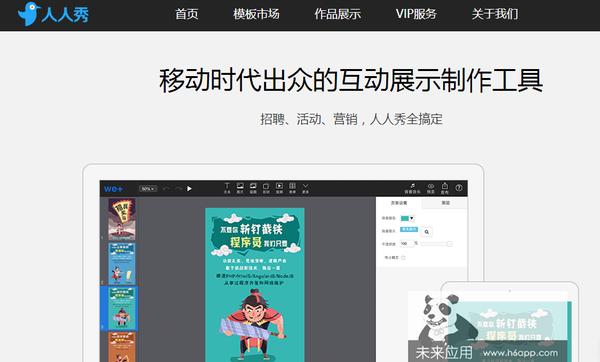The height and width of the screenshot is (362, 600).
Task: Click the magnifier search icon in panel
Action: point(427,232)
